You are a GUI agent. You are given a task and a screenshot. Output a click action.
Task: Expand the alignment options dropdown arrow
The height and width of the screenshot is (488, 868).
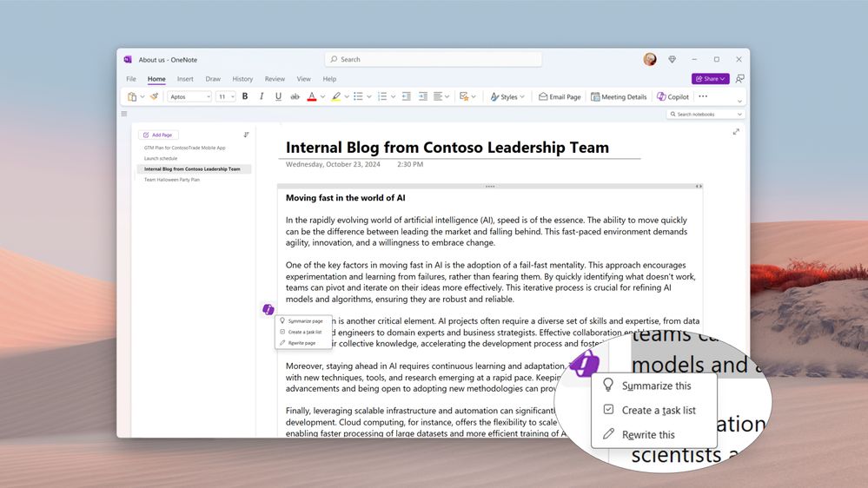[447, 97]
